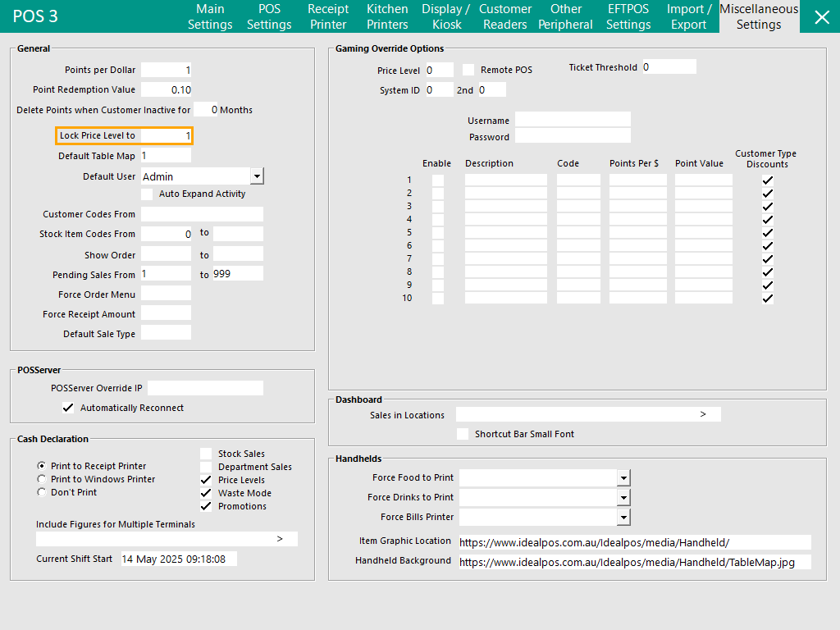Click the Handheld Background URL field
This screenshot has height=630, width=840.
pos(635,562)
